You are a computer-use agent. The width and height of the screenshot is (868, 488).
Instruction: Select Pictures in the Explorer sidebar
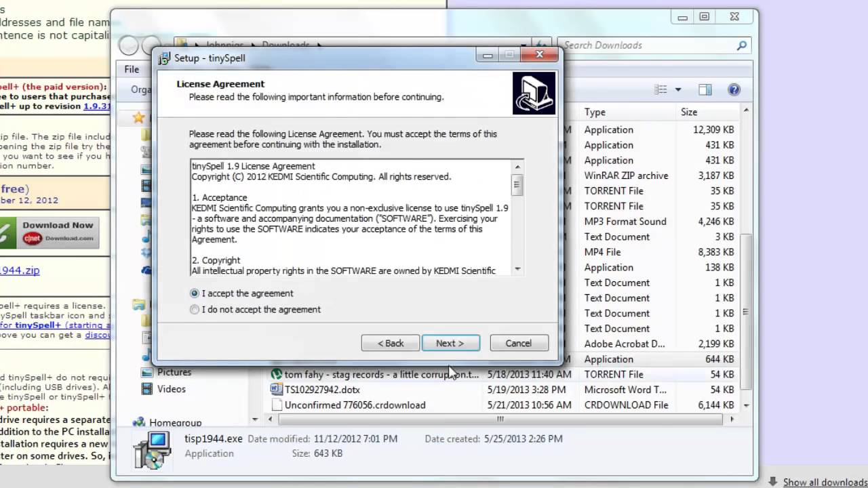click(x=174, y=372)
